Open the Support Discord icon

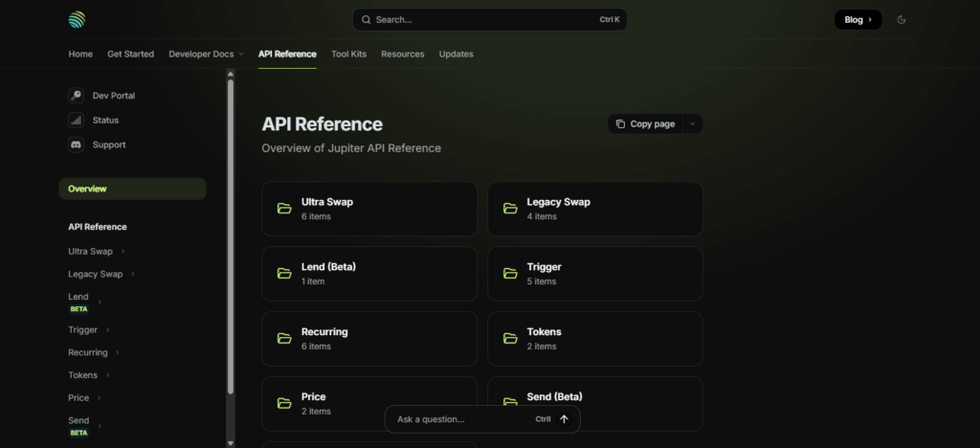tap(76, 146)
